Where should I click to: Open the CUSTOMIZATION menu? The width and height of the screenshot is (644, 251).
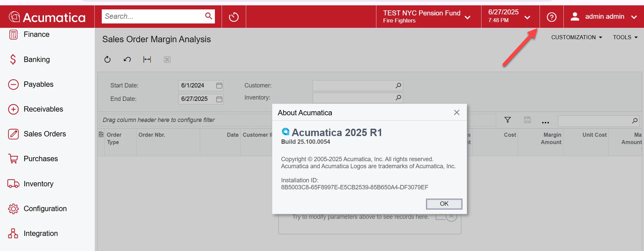577,37
